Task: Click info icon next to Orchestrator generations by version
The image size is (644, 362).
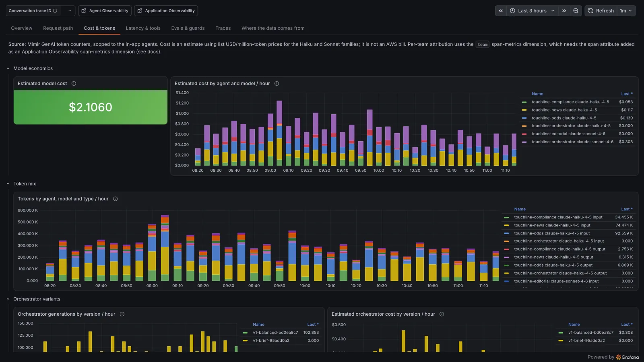Action: click(122, 314)
